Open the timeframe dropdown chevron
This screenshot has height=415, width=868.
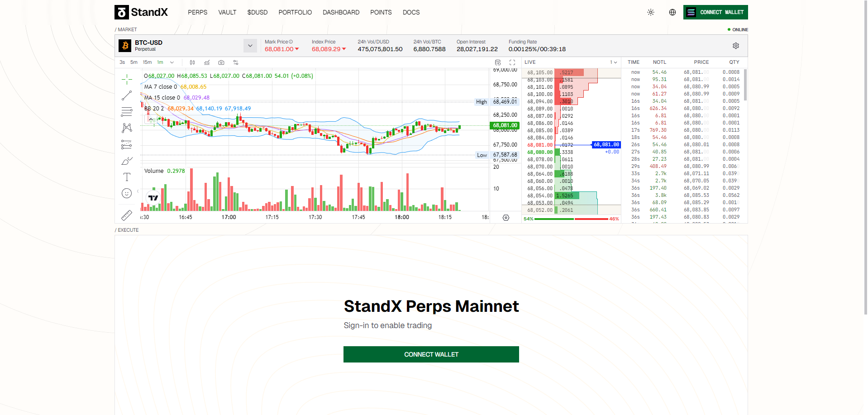[x=172, y=62]
